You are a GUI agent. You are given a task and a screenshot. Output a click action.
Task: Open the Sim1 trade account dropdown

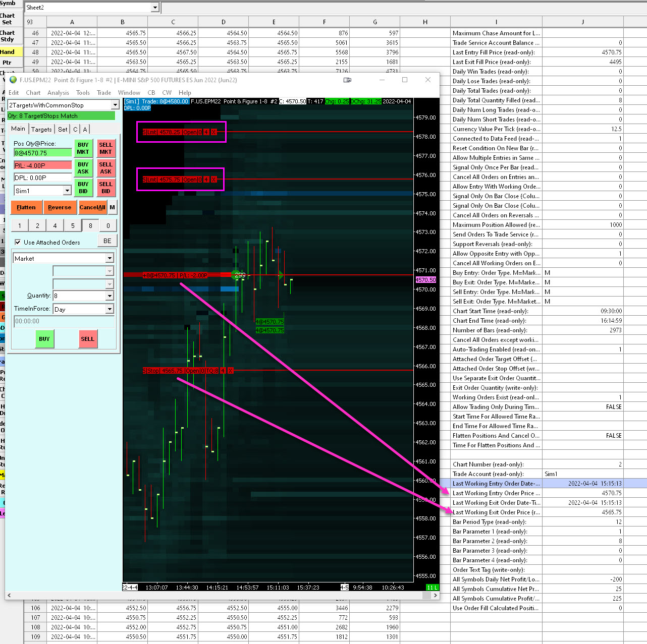(67, 191)
